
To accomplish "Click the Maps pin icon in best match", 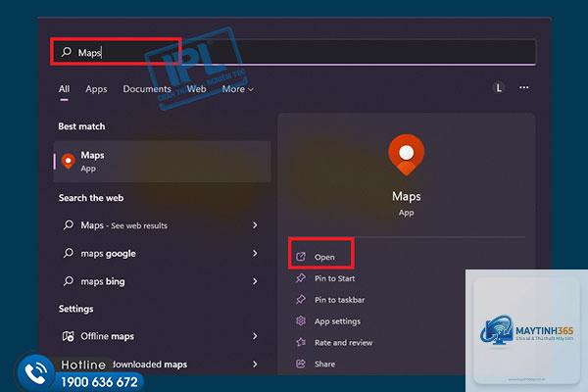I will click(69, 162).
